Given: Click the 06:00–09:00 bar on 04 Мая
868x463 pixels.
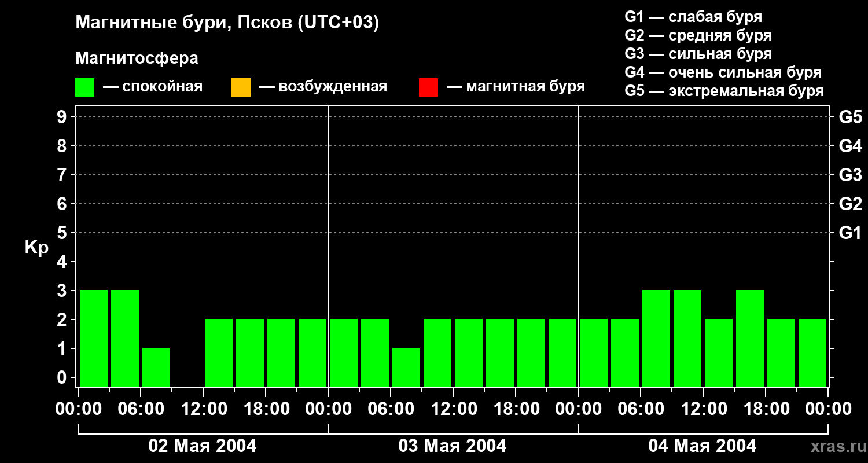Looking at the screenshot, I should 656,338.
